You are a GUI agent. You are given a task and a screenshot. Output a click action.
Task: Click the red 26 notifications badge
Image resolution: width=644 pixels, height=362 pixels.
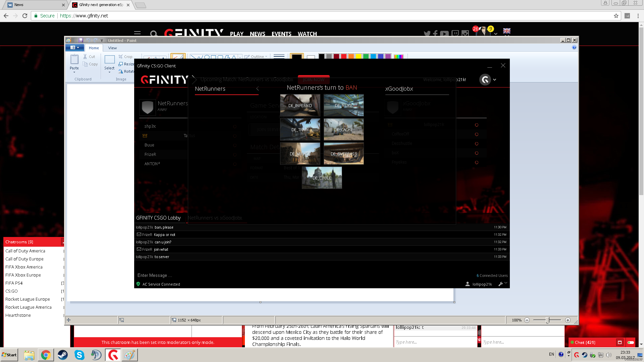pyautogui.click(x=475, y=29)
